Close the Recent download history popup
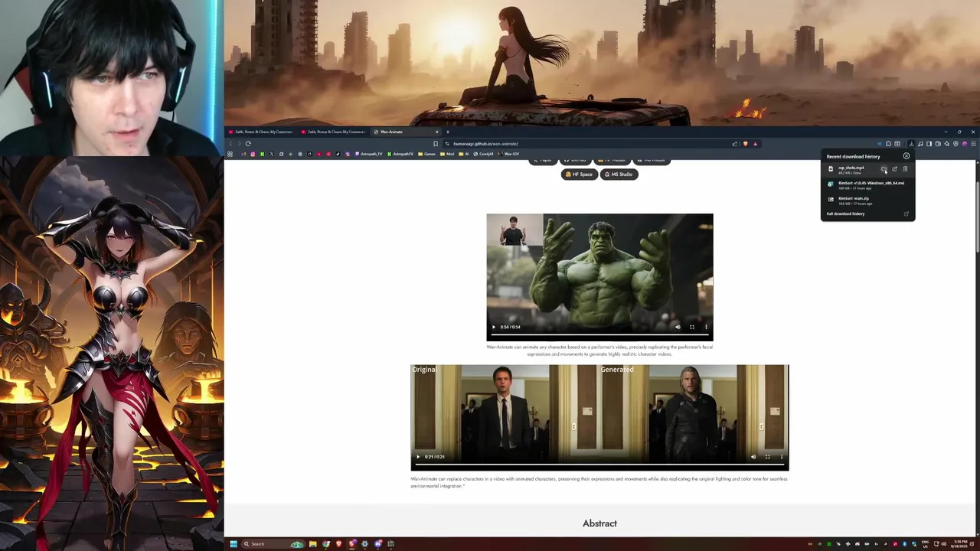The width and height of the screenshot is (980, 551). (906, 156)
